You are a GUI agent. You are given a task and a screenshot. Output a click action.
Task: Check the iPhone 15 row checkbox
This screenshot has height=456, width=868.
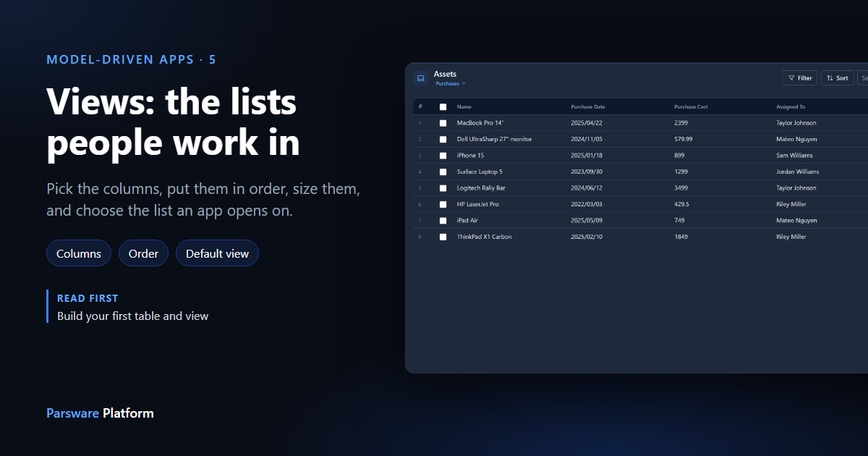(443, 156)
